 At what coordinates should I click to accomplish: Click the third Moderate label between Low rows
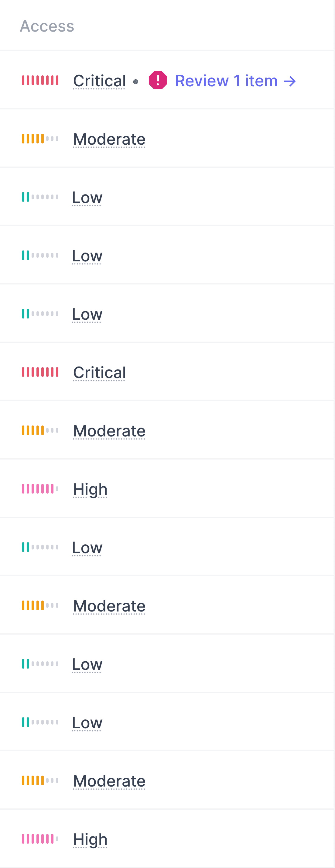pos(109,606)
